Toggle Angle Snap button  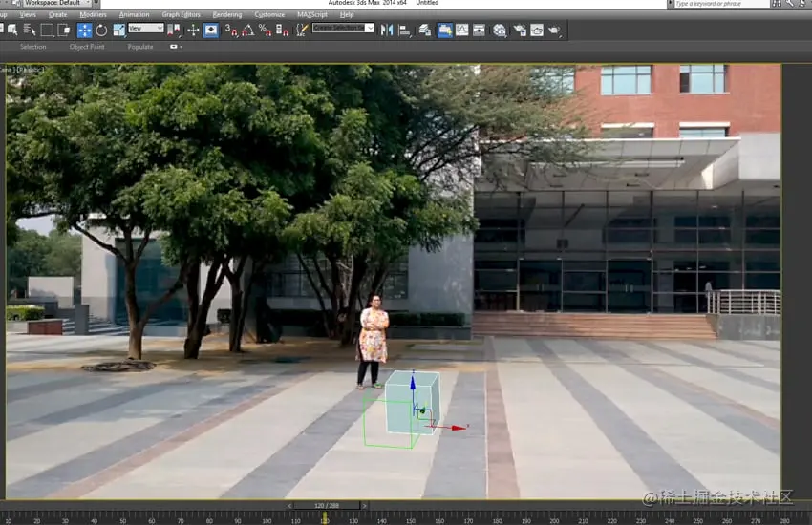[248, 30]
